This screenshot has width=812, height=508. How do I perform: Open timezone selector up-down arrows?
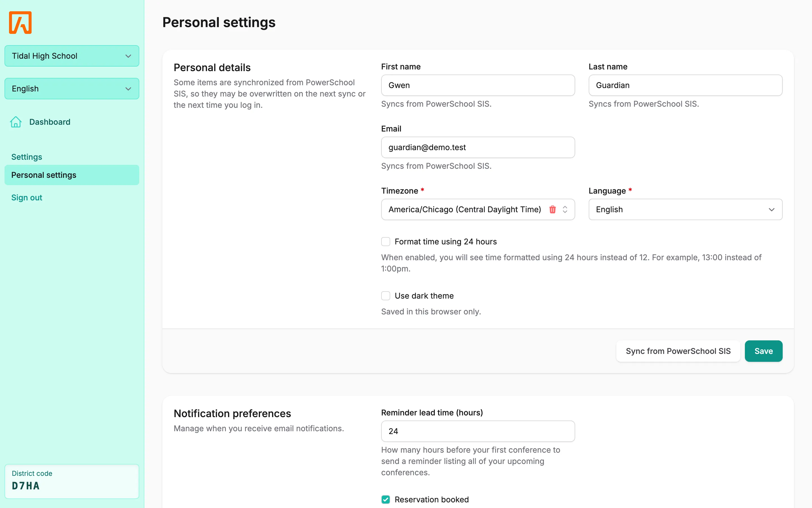[565, 209]
